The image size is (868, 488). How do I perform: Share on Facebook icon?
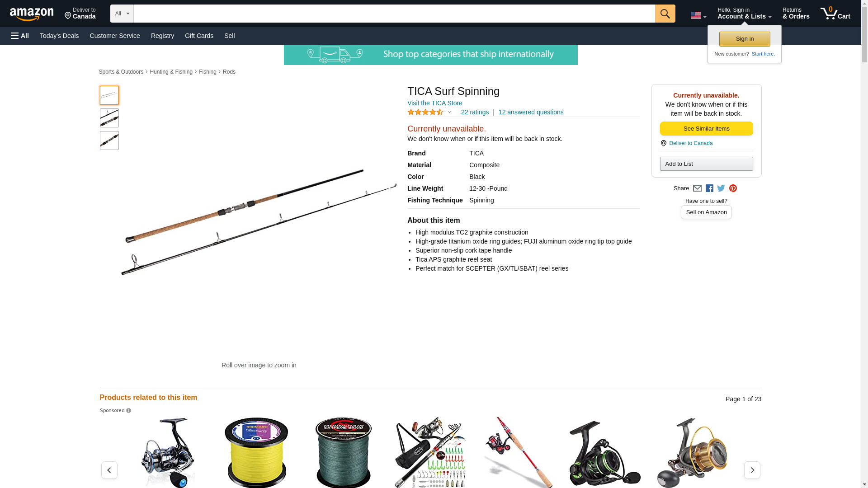(709, 188)
